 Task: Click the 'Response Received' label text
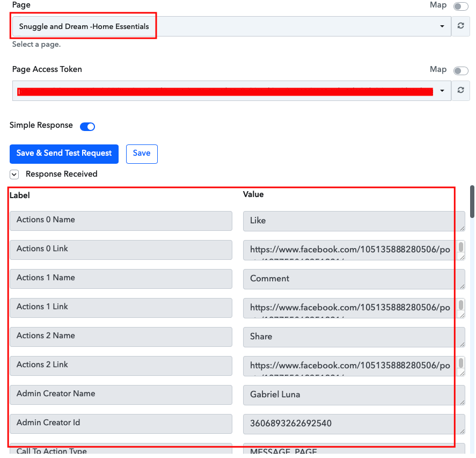(x=62, y=174)
